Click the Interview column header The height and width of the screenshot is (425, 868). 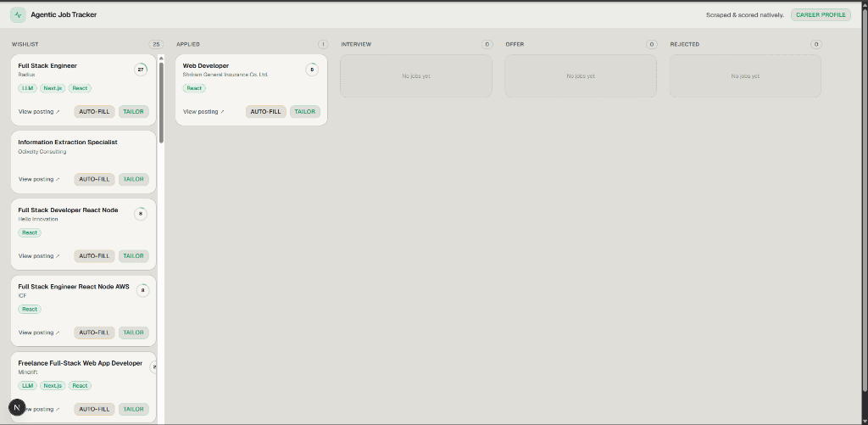[x=356, y=44]
